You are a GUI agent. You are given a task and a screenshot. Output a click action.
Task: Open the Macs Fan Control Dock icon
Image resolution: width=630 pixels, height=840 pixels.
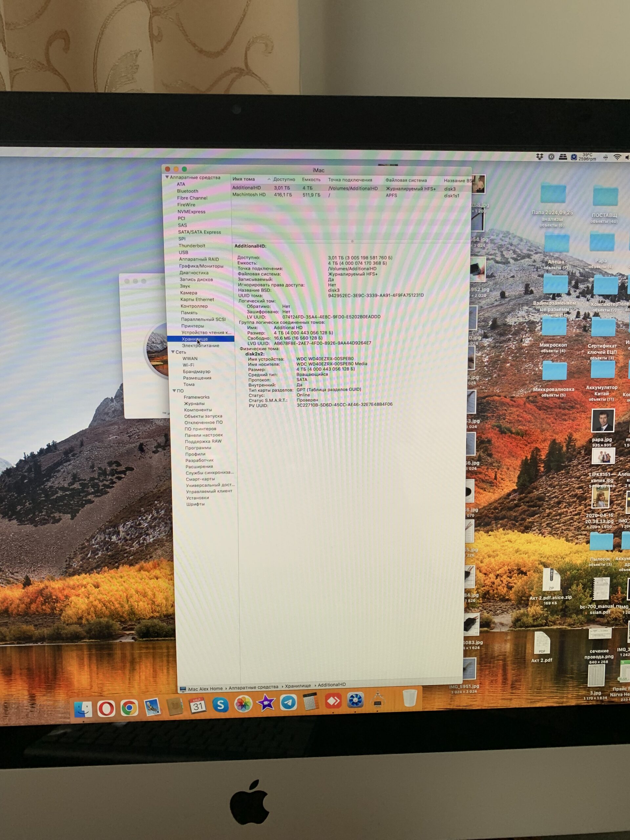click(x=355, y=700)
